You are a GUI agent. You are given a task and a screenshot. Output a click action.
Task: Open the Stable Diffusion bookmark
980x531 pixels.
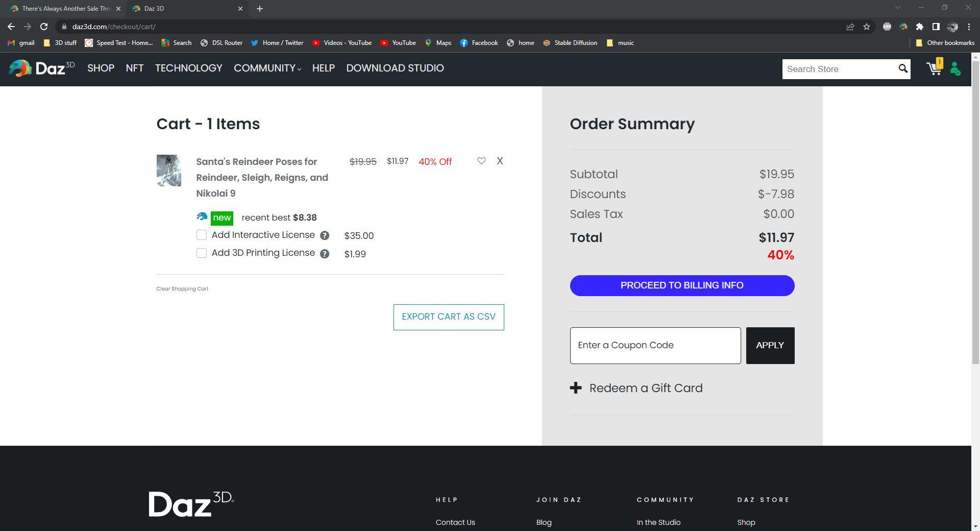coord(570,43)
